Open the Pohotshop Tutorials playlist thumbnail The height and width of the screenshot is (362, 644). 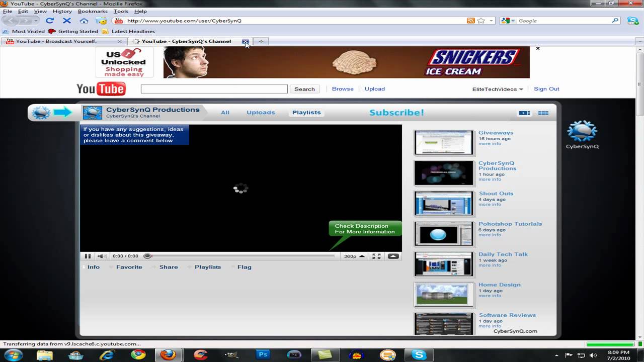point(444,234)
